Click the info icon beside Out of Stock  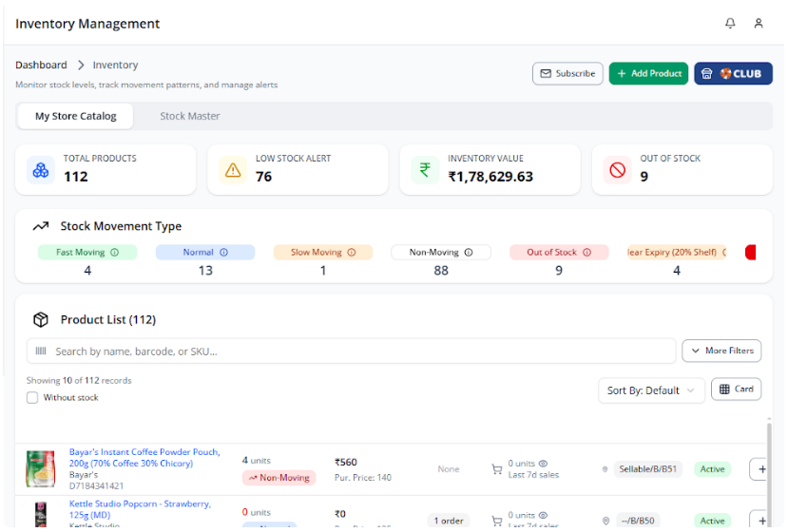[586, 253]
